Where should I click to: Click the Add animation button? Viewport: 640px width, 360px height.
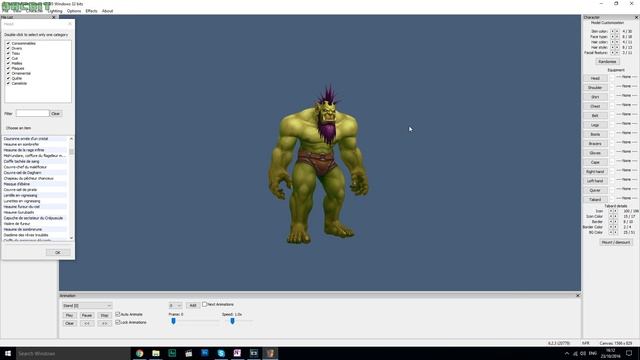coord(193,305)
